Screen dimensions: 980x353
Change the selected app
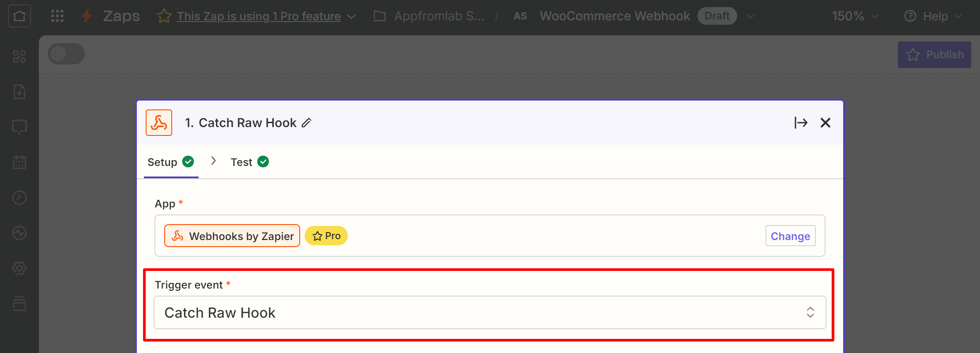coord(790,236)
